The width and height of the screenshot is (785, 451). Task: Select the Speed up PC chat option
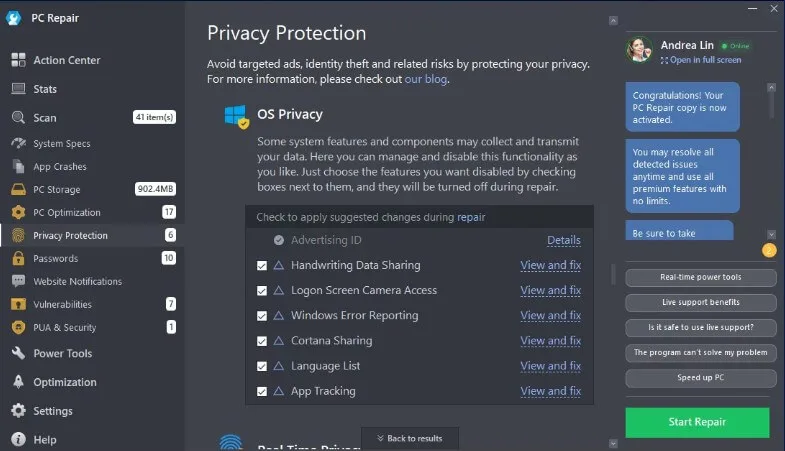pyautogui.click(x=700, y=378)
